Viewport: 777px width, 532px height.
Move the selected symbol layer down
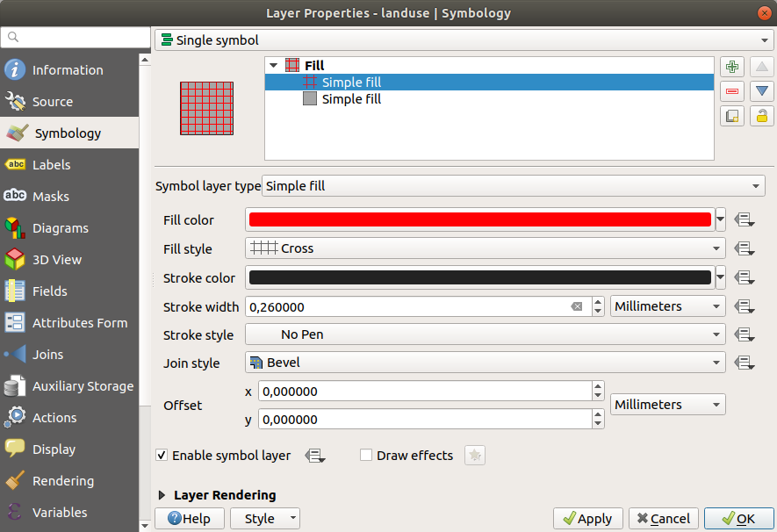(761, 90)
